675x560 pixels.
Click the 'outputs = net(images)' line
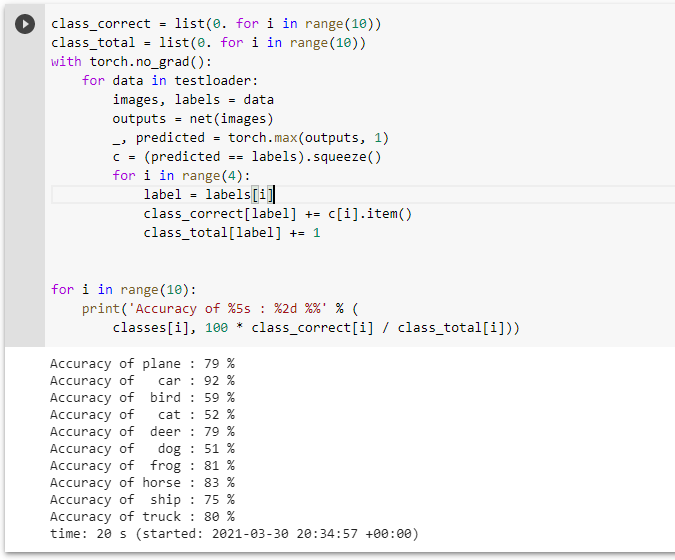pos(193,118)
